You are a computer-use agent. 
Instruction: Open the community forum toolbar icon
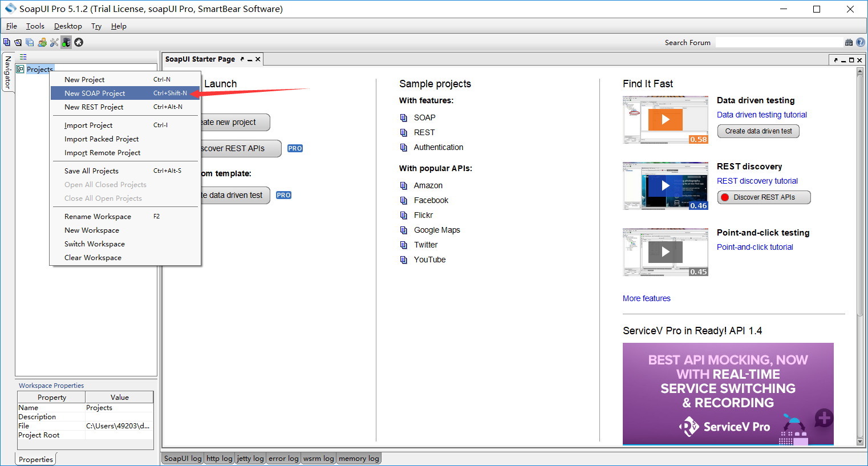pos(42,42)
